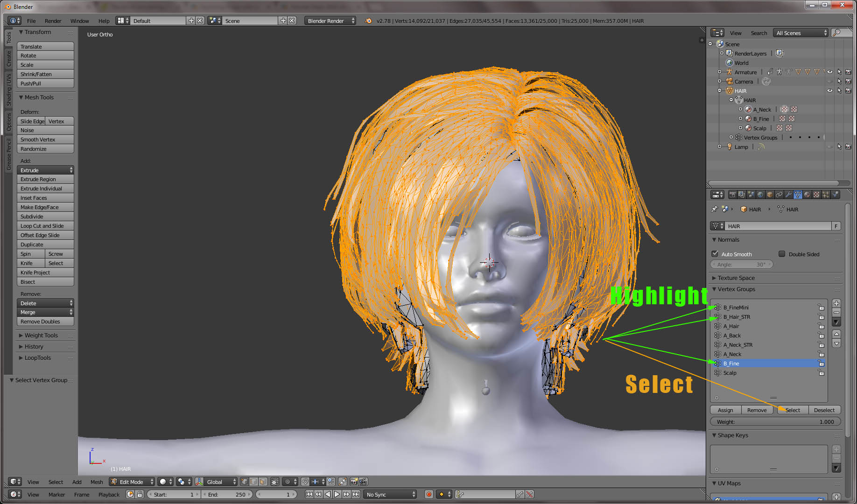The height and width of the screenshot is (504, 857).
Task: Open the Render properties tab camera icon
Action: 732,195
